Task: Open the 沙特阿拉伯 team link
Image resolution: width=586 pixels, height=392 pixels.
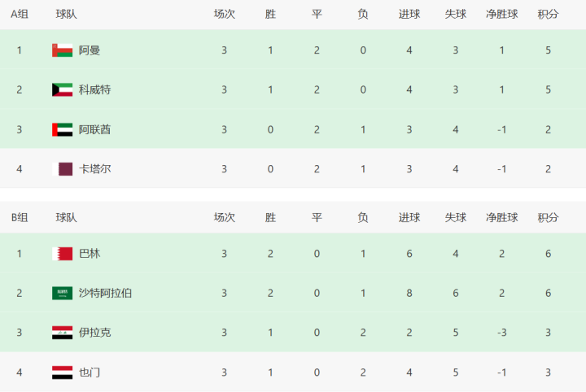Action: click(x=105, y=294)
